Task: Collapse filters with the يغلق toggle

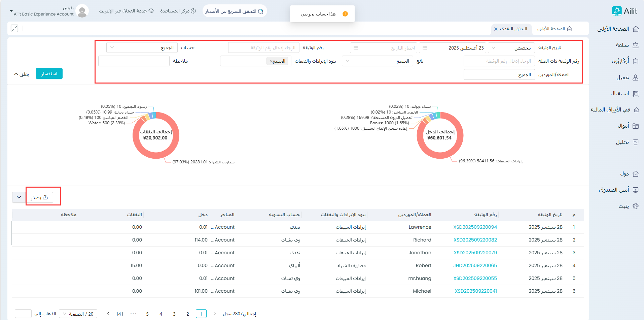Action: [21, 74]
